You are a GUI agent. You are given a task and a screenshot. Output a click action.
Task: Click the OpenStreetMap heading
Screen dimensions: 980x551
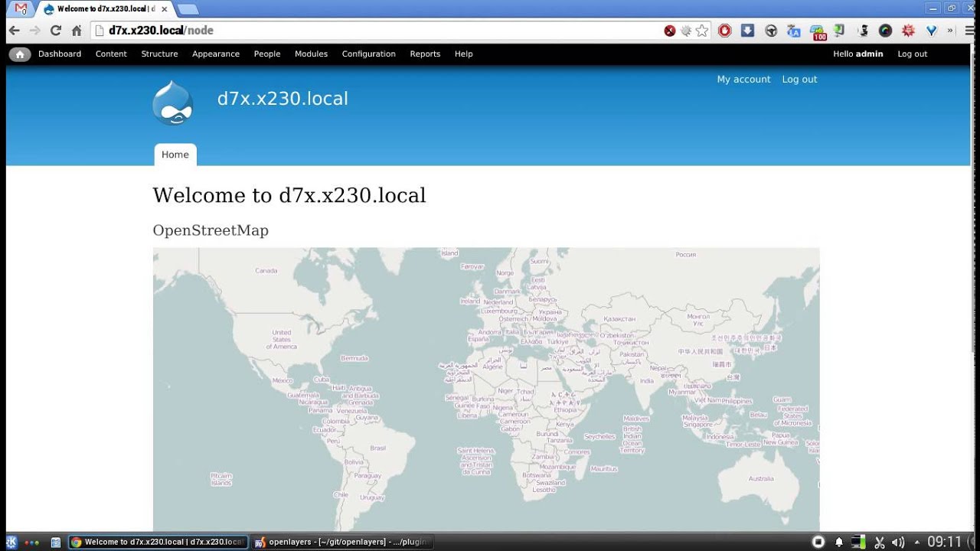[211, 230]
